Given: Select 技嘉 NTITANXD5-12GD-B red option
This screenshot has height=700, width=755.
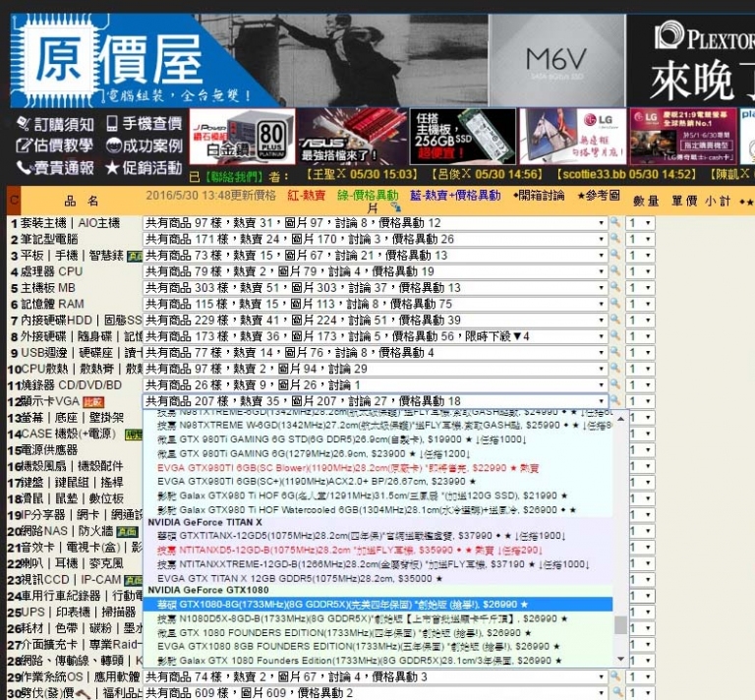Looking at the screenshot, I should click(x=377, y=550).
